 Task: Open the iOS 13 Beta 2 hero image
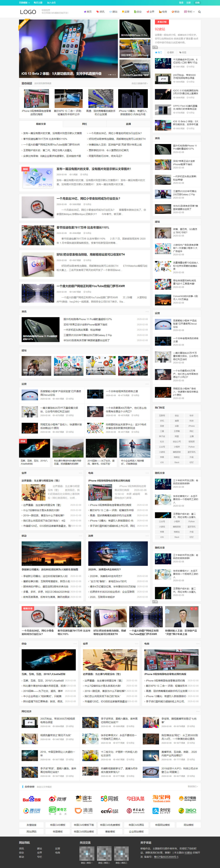tap(68, 48)
